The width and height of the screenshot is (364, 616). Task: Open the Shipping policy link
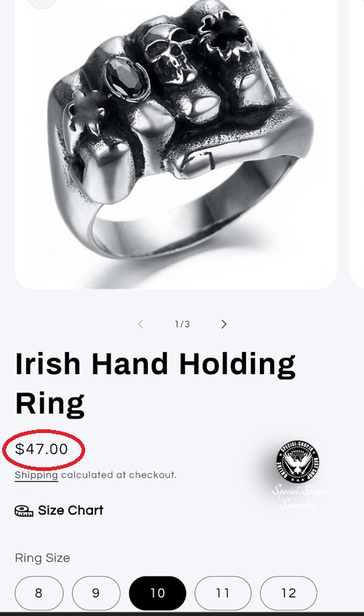[36, 475]
